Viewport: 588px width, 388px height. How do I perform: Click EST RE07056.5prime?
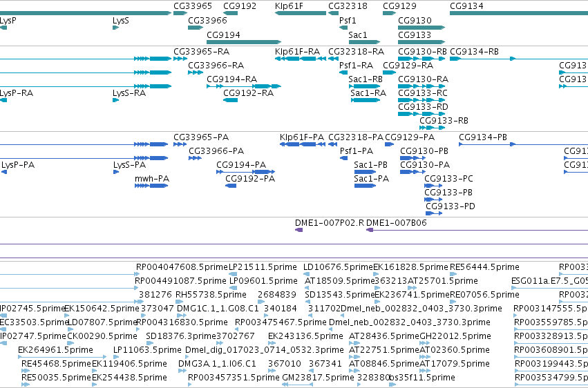[484, 295]
